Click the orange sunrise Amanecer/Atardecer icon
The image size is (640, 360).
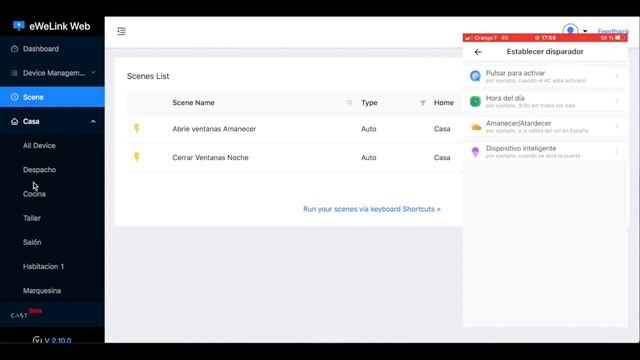[476, 127]
